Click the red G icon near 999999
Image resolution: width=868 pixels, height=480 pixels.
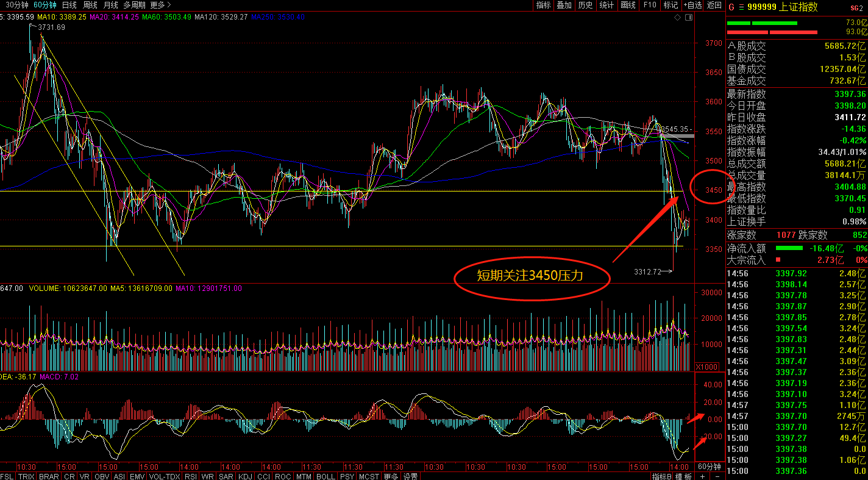click(731, 7)
